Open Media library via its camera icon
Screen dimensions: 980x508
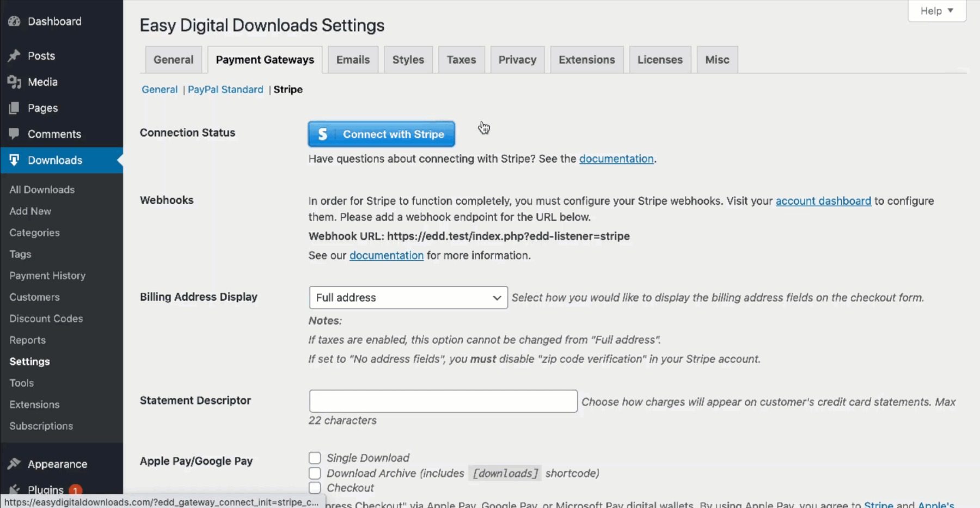coord(14,82)
